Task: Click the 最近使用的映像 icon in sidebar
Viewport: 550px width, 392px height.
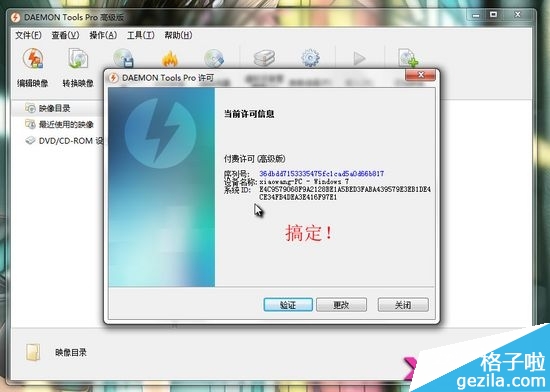Action: click(x=30, y=124)
